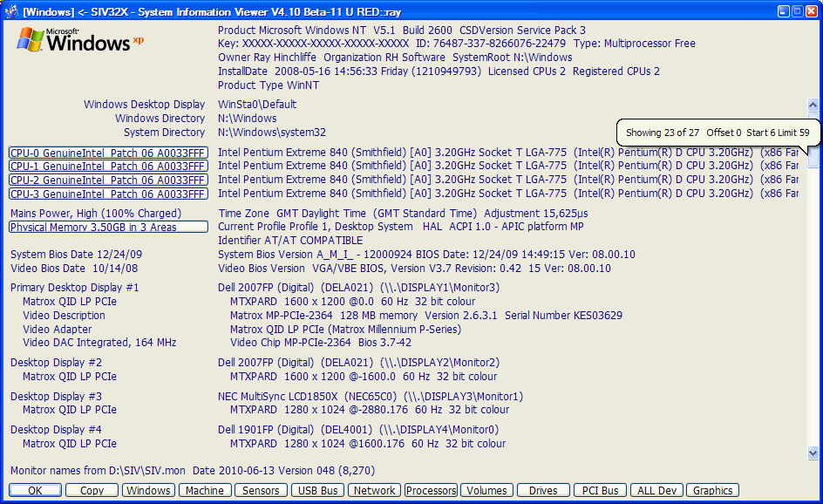The height and width of the screenshot is (504, 823).
Task: Click the SIV application icon in title bar
Action: click(x=11, y=11)
